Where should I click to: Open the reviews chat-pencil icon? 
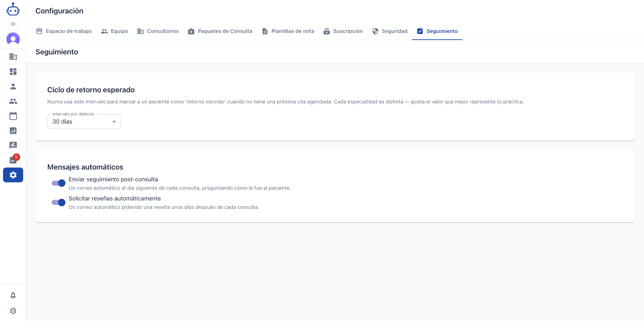[x=13, y=145]
